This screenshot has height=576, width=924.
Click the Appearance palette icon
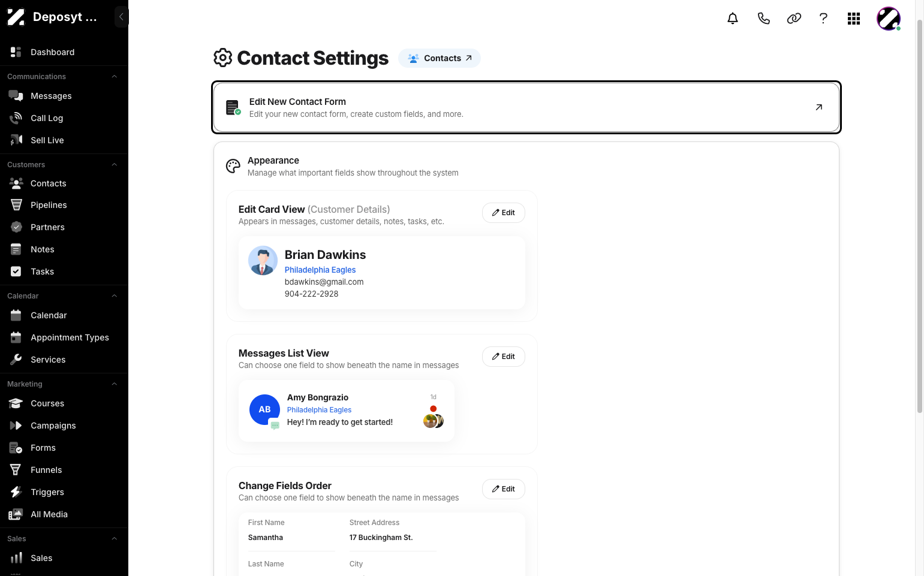click(233, 166)
